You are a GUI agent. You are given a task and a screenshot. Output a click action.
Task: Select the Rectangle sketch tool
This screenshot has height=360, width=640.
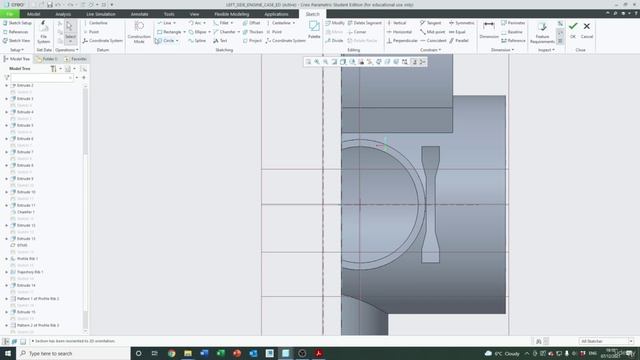pos(169,32)
